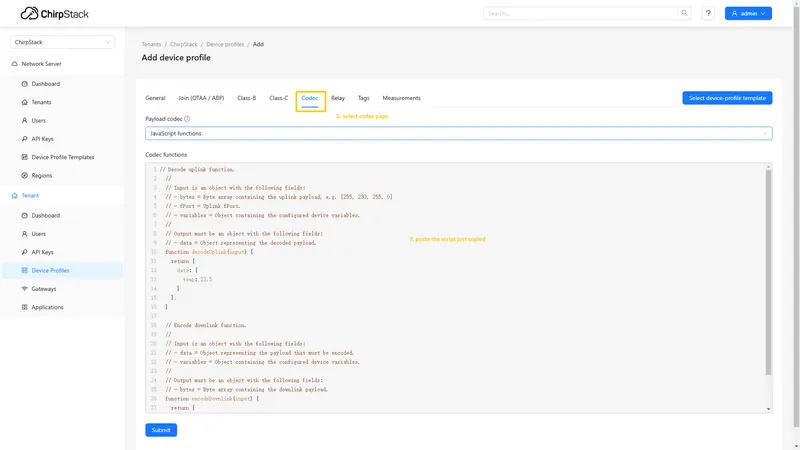Open help via question mark button
This screenshot has height=450, width=800.
pyautogui.click(x=708, y=13)
